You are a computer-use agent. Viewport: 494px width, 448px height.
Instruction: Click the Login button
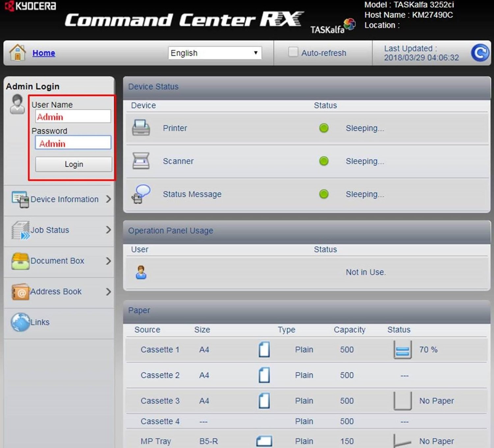(x=73, y=164)
